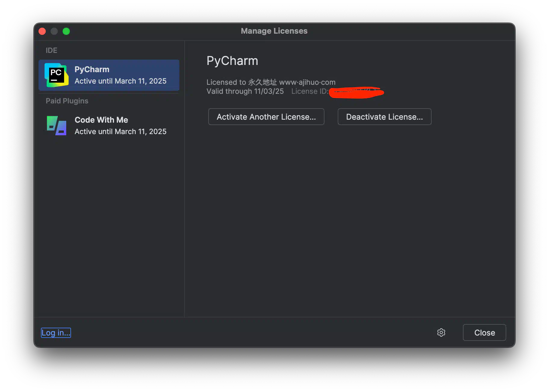
Task: Open the Log in link
Action: pos(56,332)
